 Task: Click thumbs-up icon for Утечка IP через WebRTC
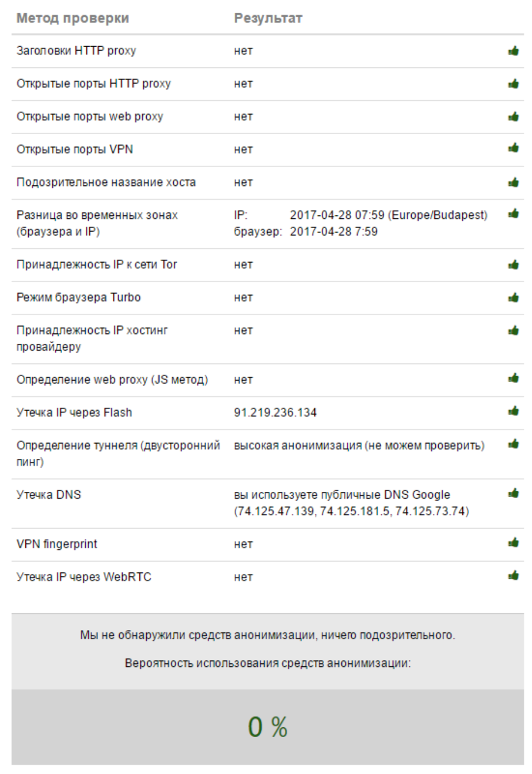513,575
